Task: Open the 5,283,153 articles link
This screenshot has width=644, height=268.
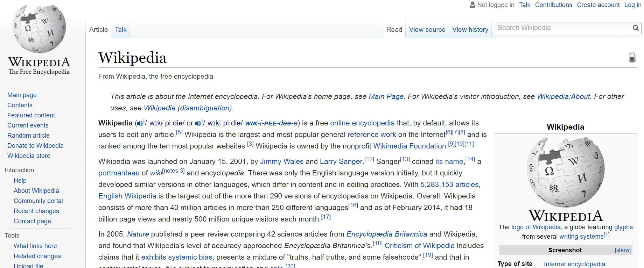Action: pyautogui.click(x=449, y=184)
